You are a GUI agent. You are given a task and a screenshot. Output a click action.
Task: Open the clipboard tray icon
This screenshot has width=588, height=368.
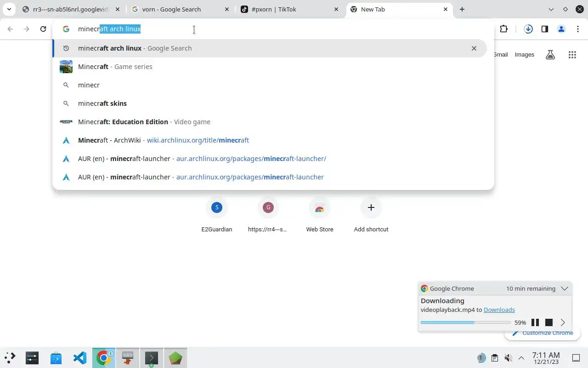coord(495,358)
